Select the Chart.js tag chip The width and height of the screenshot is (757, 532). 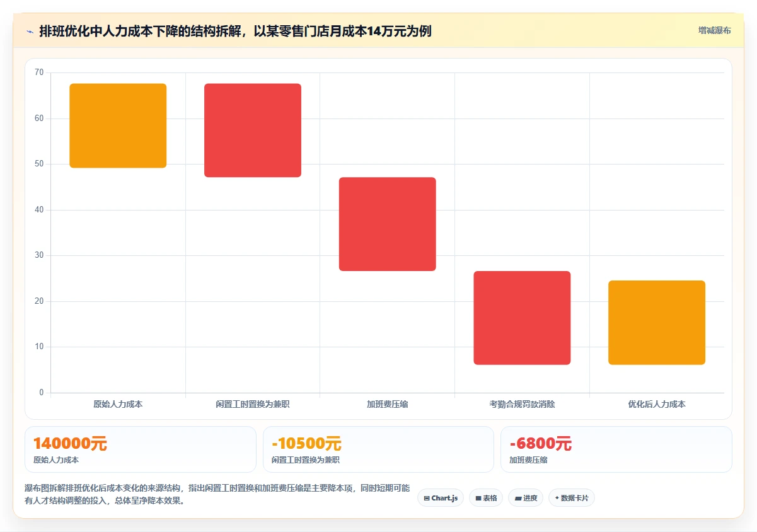441,498
